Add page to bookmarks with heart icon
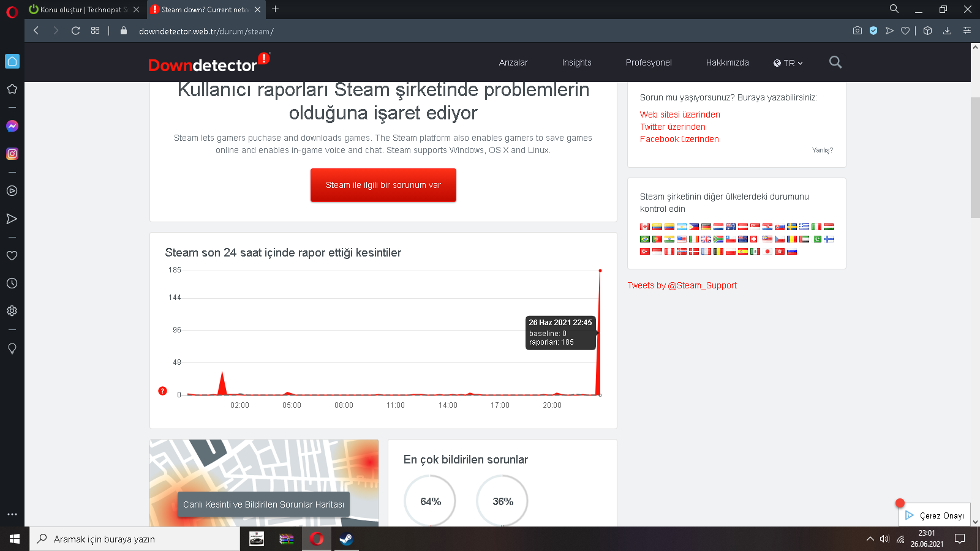Screen dimensions: 980x551 [905, 31]
